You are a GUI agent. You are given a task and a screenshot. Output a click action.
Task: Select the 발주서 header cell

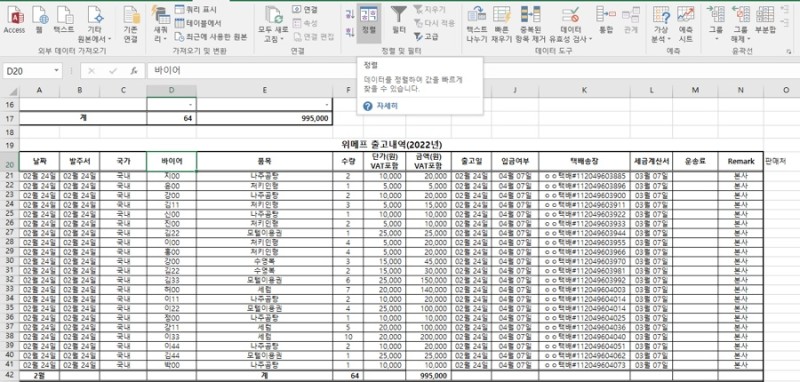pos(80,161)
